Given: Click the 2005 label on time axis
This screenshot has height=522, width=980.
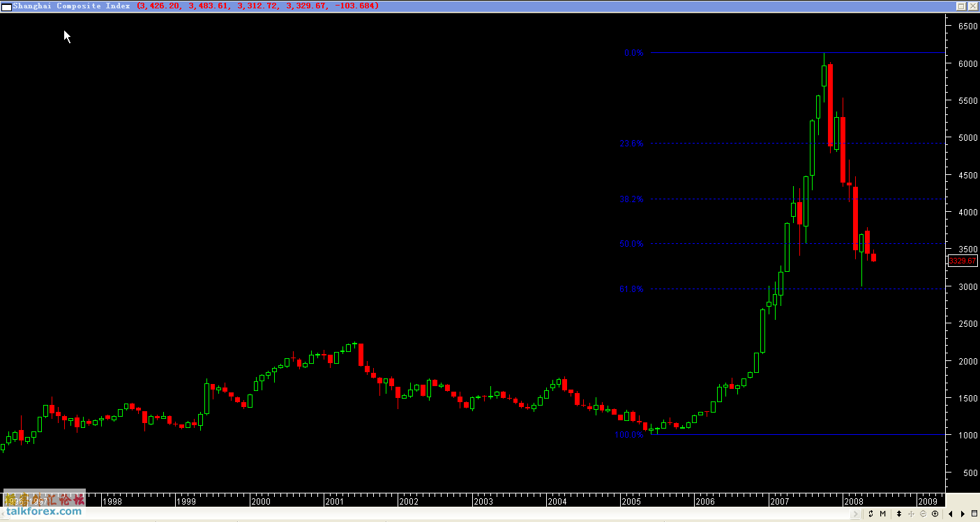Looking at the screenshot, I should [631, 501].
